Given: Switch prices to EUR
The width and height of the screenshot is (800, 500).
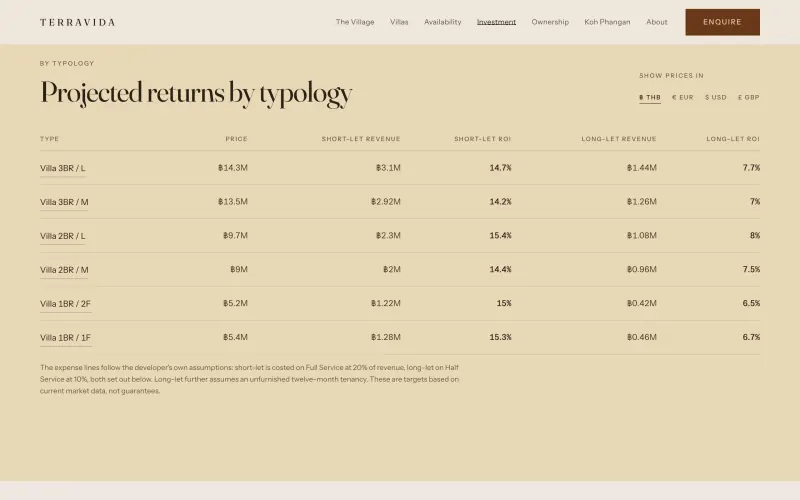Looking at the screenshot, I should pyautogui.click(x=683, y=97).
